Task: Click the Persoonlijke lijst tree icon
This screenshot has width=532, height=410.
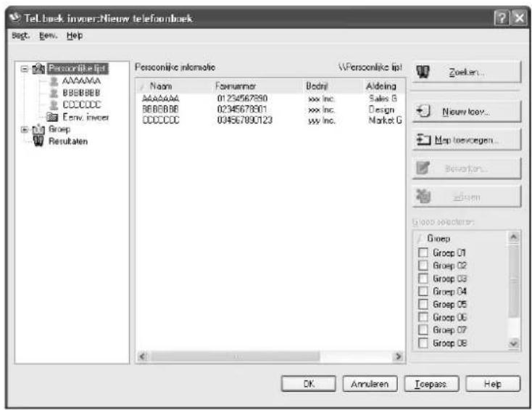Action: pos(38,69)
